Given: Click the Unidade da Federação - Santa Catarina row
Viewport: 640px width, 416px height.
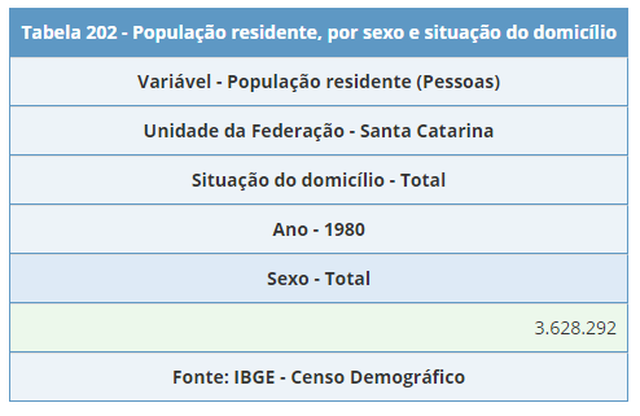Looking at the screenshot, I should pyautogui.click(x=319, y=131).
